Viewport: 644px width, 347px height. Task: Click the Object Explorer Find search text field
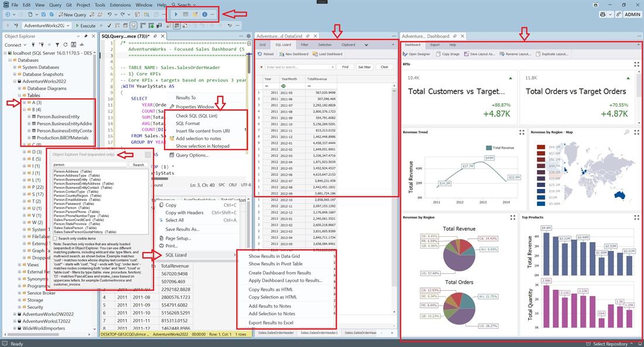coord(90,165)
